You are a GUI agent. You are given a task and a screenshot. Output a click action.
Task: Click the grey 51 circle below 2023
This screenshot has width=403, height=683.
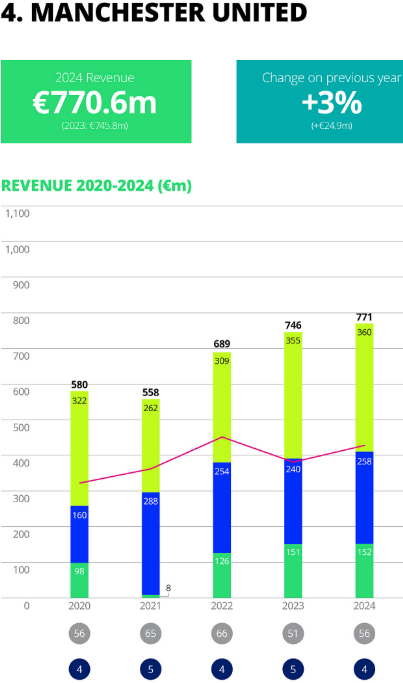(x=293, y=633)
